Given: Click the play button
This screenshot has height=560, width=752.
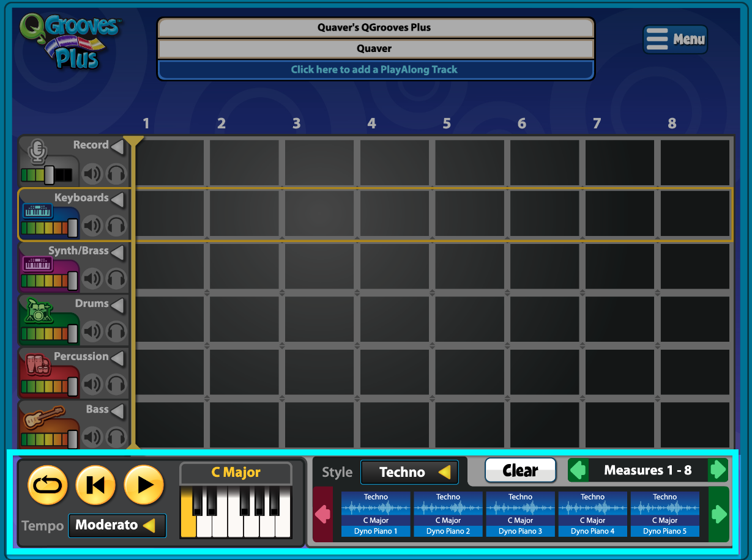Looking at the screenshot, I should click(144, 485).
